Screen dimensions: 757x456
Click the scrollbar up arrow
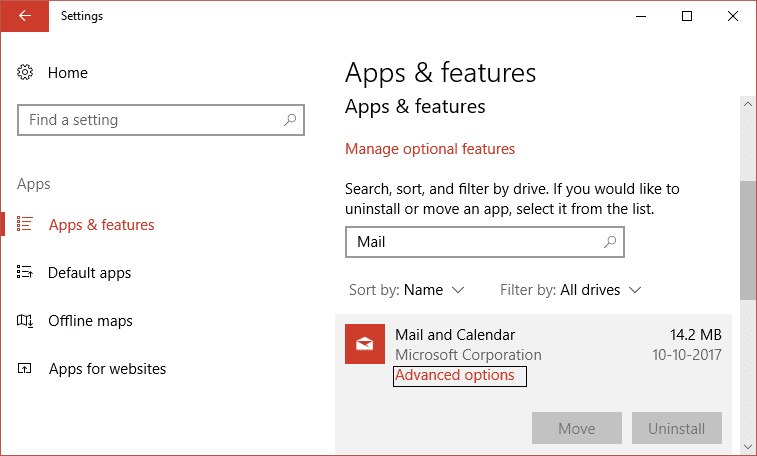point(747,103)
